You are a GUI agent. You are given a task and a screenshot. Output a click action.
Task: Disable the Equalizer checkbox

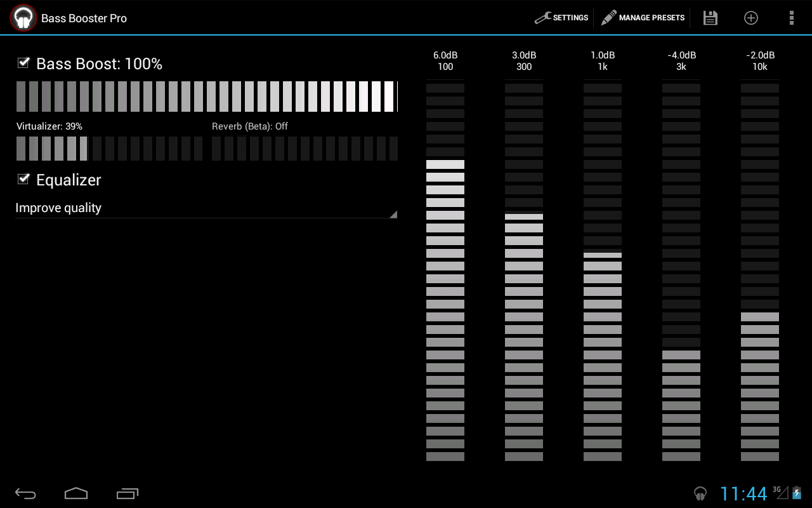click(x=23, y=178)
